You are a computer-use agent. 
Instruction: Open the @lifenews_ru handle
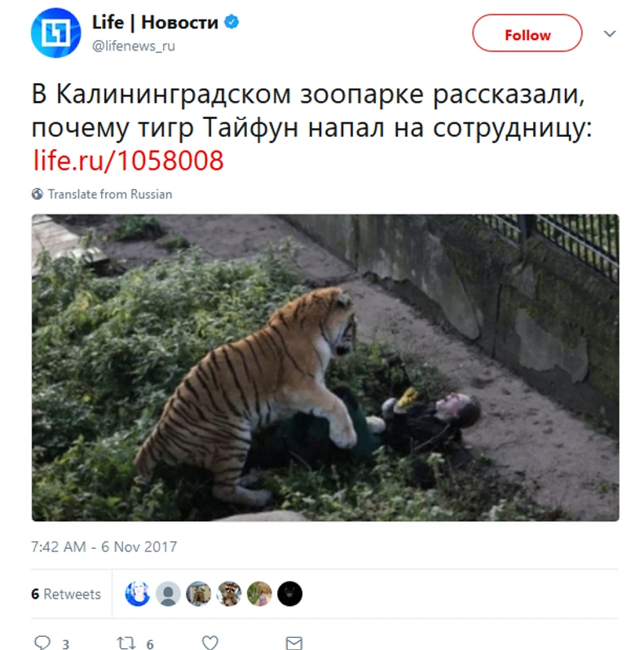click(134, 46)
